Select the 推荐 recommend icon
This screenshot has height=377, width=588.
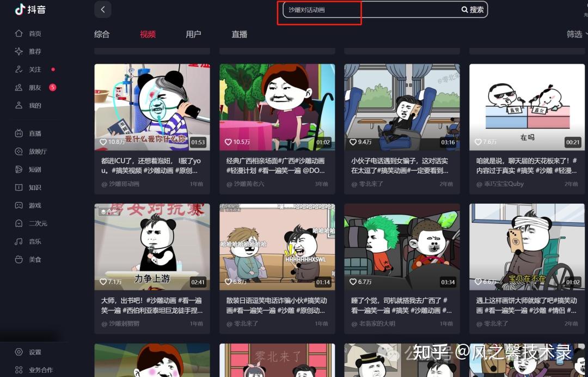click(x=20, y=51)
